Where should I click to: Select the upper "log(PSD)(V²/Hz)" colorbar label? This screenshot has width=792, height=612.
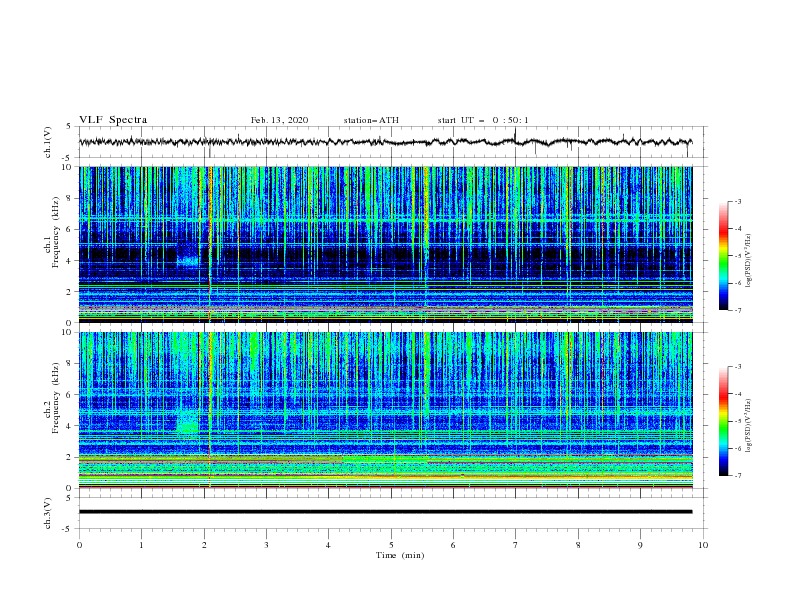point(749,261)
